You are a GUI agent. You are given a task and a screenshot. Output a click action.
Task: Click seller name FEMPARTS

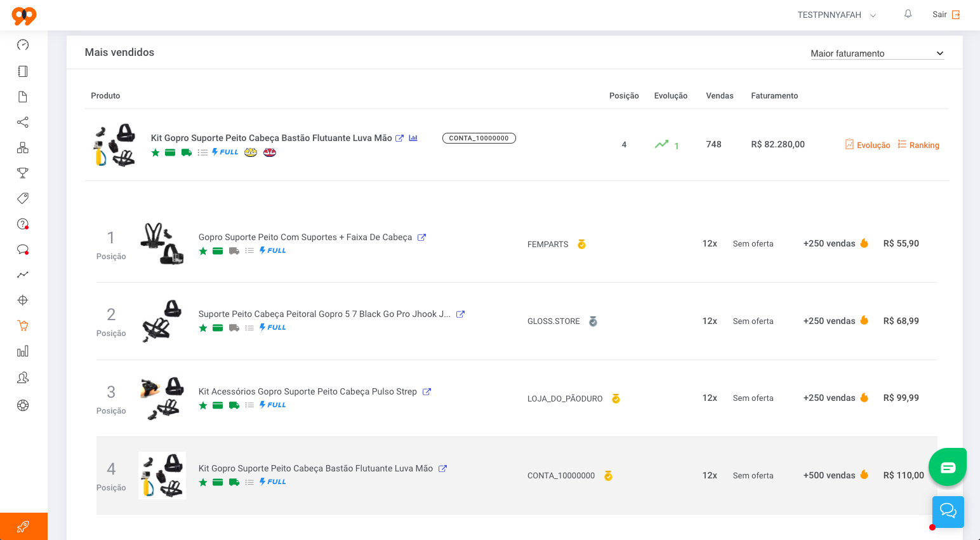click(x=548, y=244)
